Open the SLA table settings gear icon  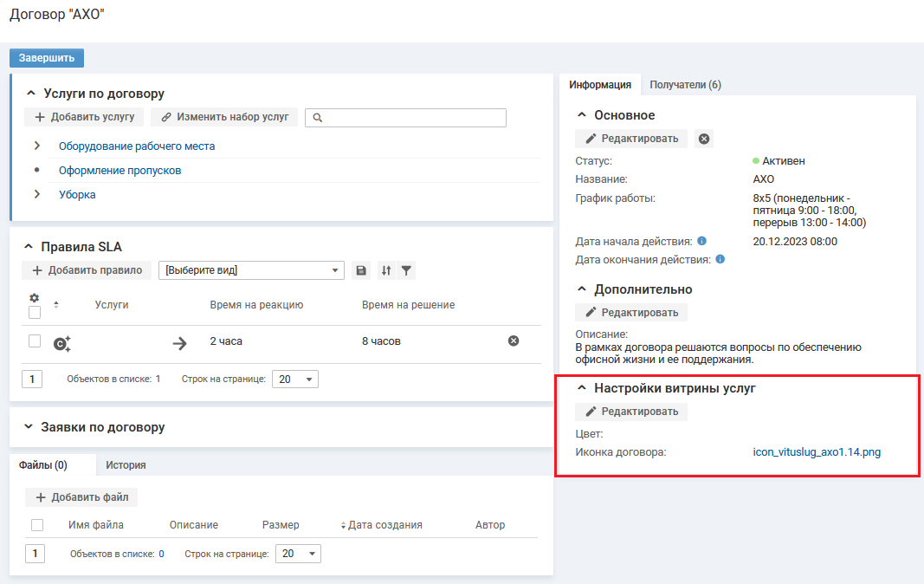click(35, 297)
